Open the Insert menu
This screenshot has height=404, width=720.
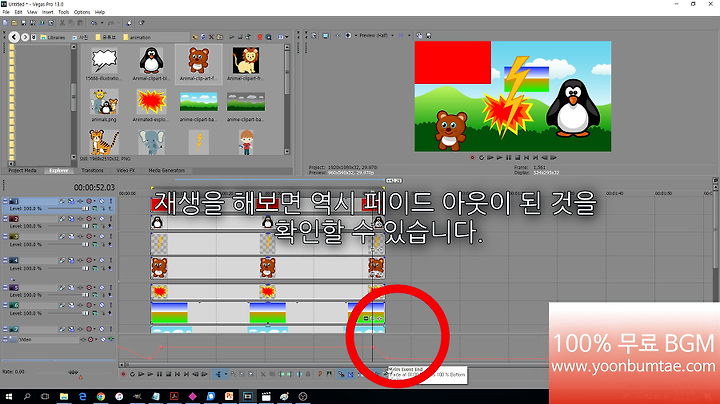click(x=48, y=12)
